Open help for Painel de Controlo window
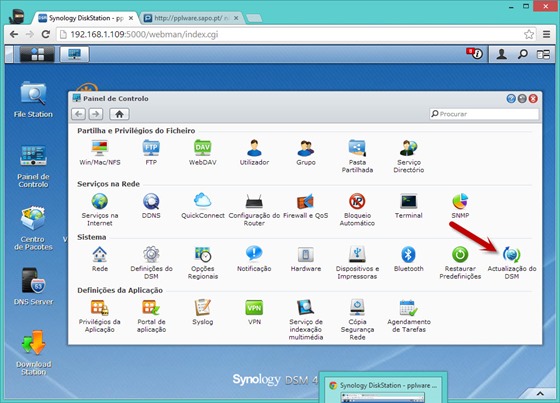560x403 pixels. coord(511,99)
